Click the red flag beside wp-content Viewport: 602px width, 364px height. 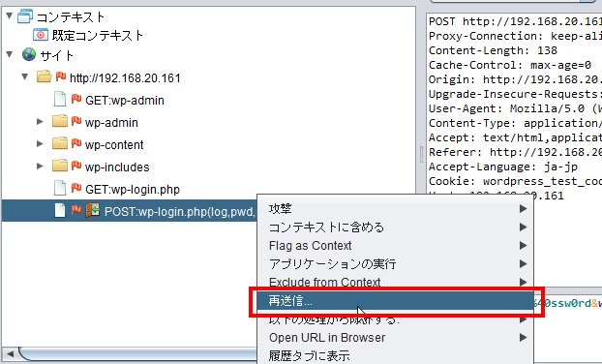tap(76, 143)
